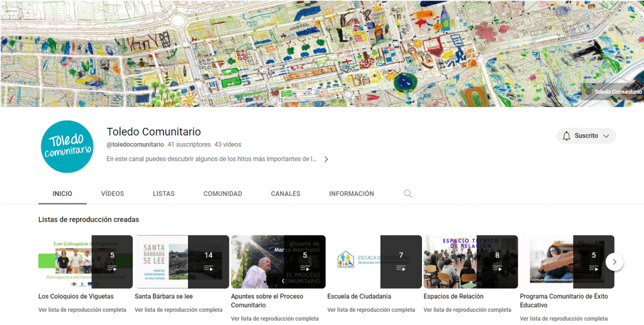The image size is (644, 325).
Task: Click the Toledo Comunitario round avatar logo
Action: [67, 147]
